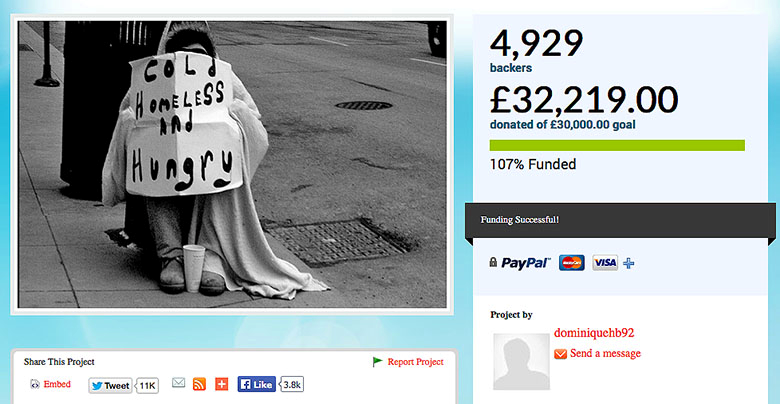Image resolution: width=780 pixels, height=404 pixels.
Task: Share the project using the email envelope icon
Action: click(x=179, y=383)
